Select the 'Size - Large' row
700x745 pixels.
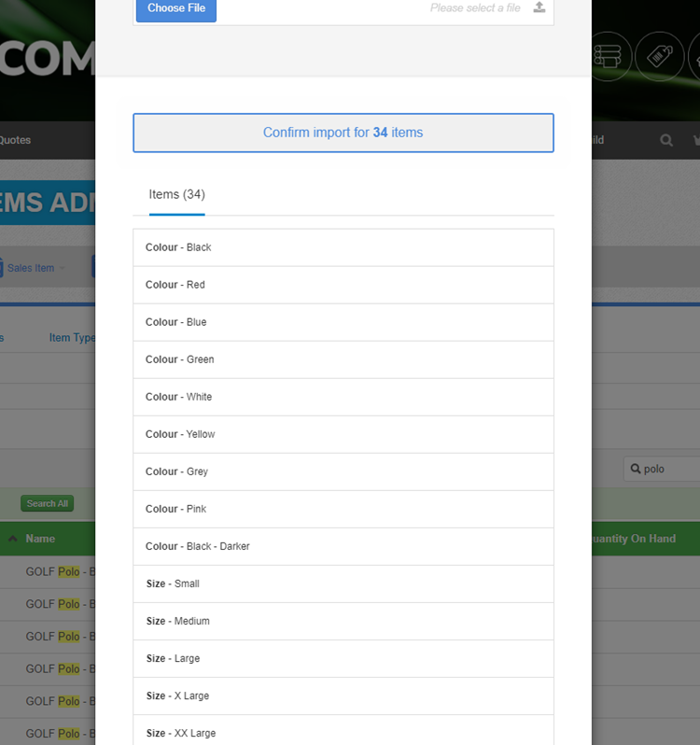pos(343,658)
